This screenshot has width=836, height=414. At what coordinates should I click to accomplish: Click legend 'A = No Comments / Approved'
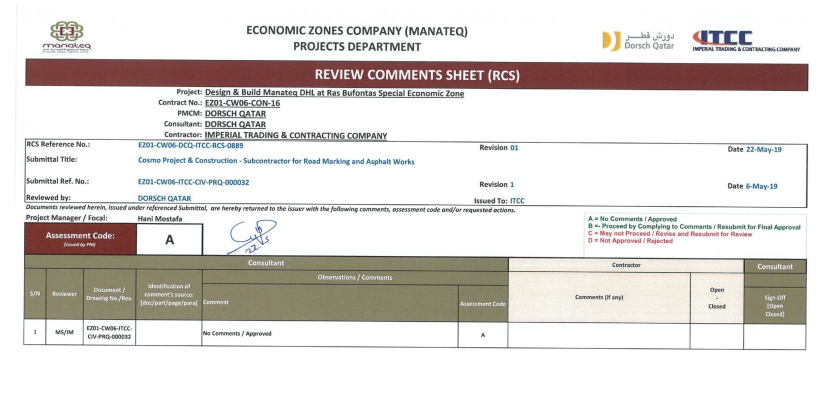pos(632,219)
